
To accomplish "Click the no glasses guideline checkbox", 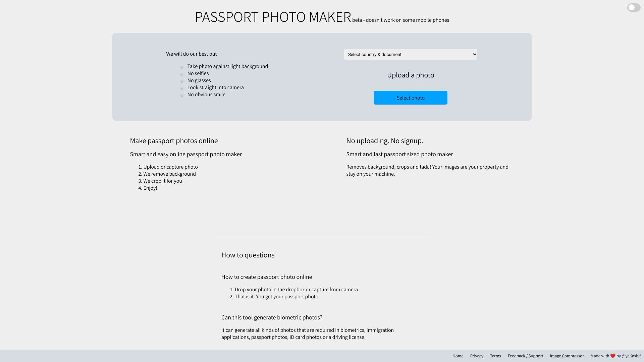I will 182,81.
